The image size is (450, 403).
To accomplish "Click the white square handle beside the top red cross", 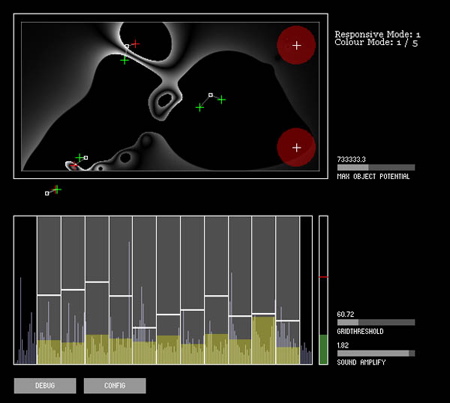I will (127, 46).
